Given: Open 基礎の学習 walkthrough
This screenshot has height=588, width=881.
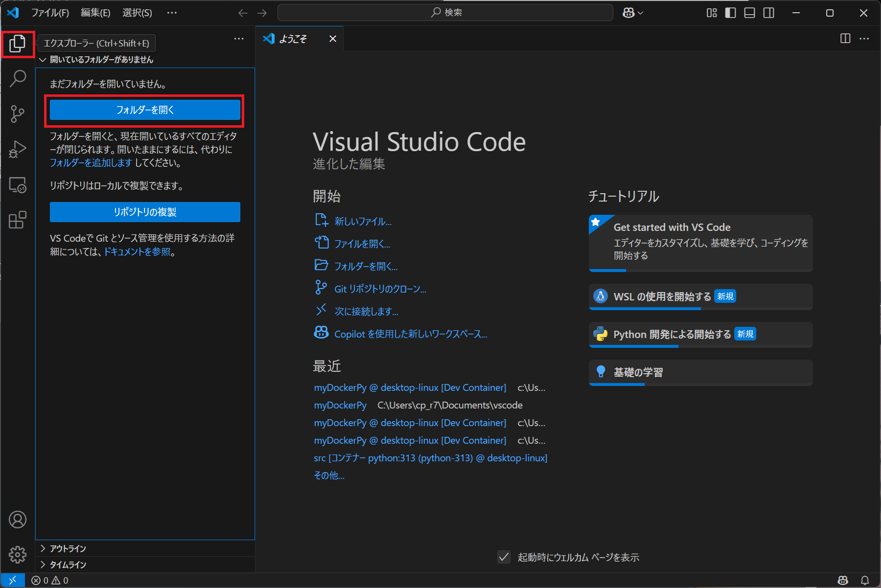Looking at the screenshot, I should pos(701,373).
